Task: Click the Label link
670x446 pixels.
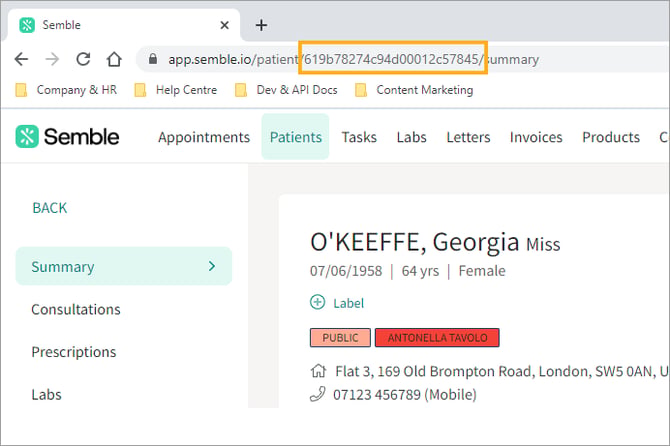Action: pos(349,303)
